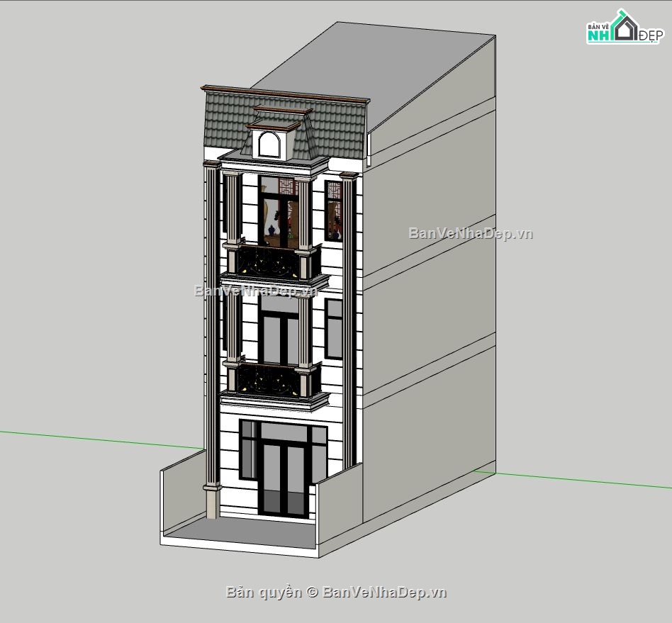Select the top floor right-side window

[x=333, y=209]
